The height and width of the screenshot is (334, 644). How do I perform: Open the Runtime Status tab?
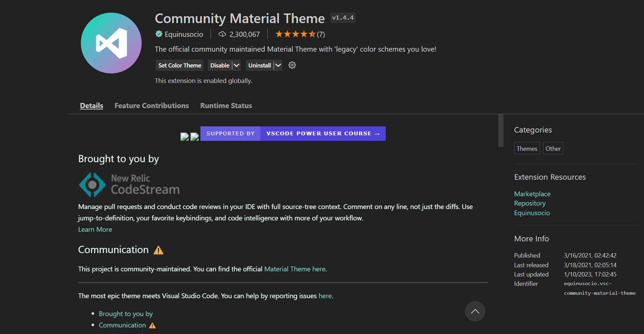click(226, 105)
